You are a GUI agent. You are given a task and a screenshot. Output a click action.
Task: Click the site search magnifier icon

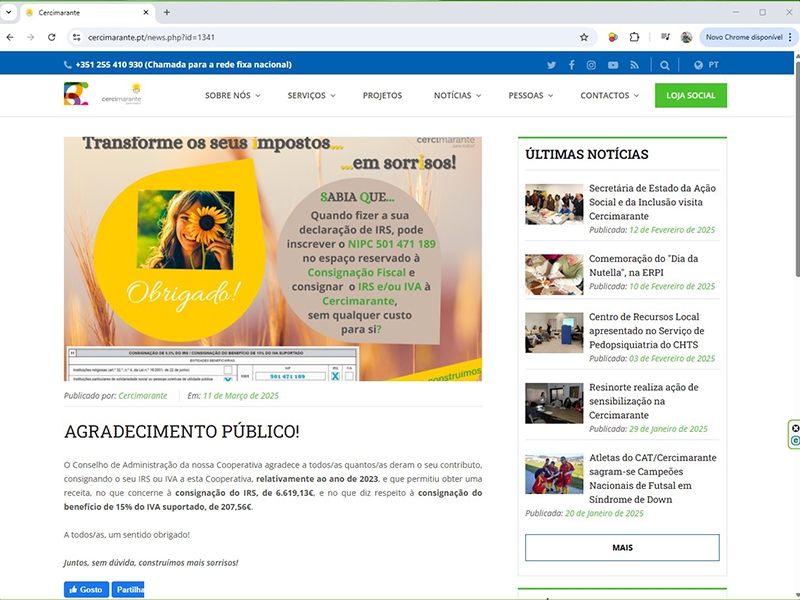click(664, 65)
